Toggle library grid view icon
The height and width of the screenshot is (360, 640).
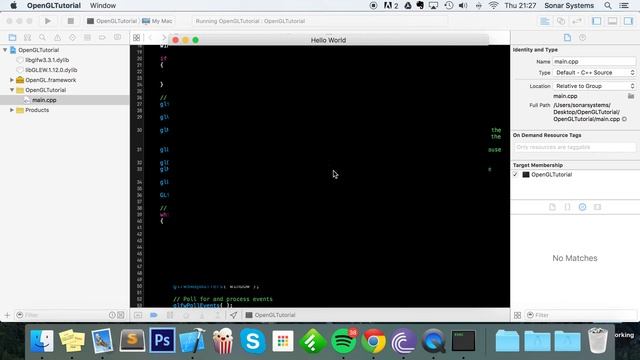[517, 315]
